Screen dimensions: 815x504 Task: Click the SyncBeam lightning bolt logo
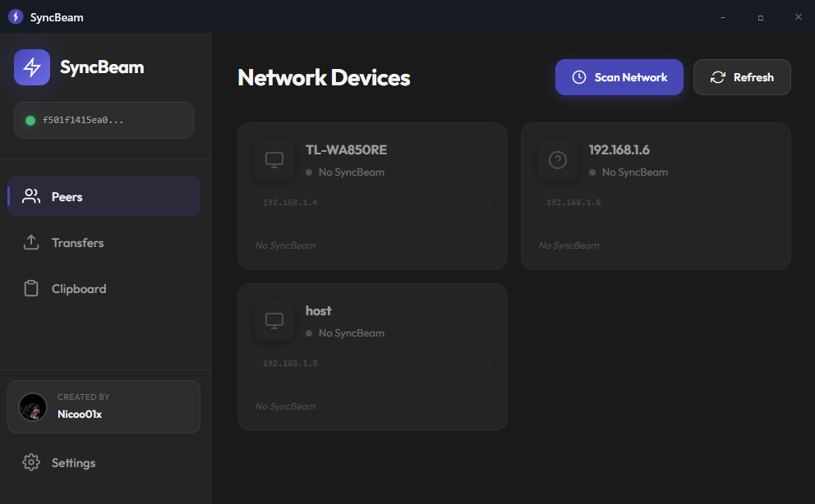pos(31,66)
